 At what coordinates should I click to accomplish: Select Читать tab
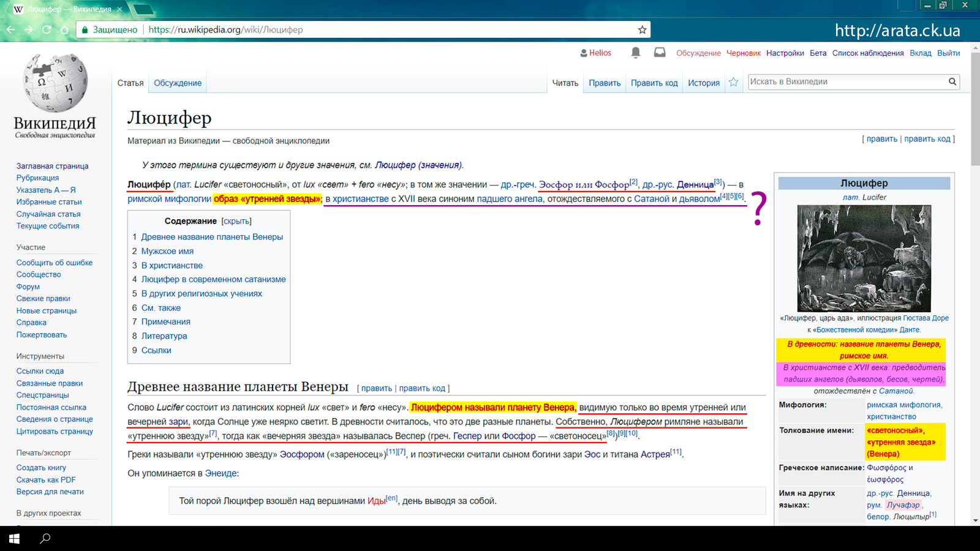click(x=565, y=83)
